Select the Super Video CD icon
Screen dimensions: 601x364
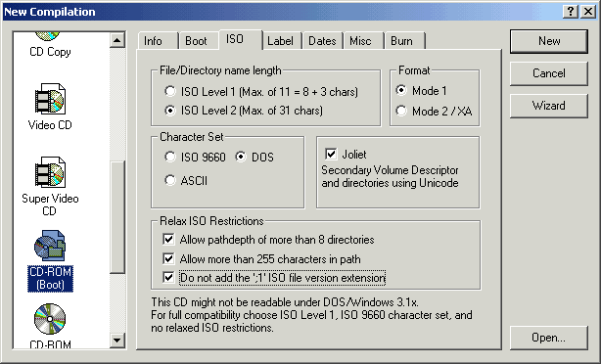click(50, 172)
